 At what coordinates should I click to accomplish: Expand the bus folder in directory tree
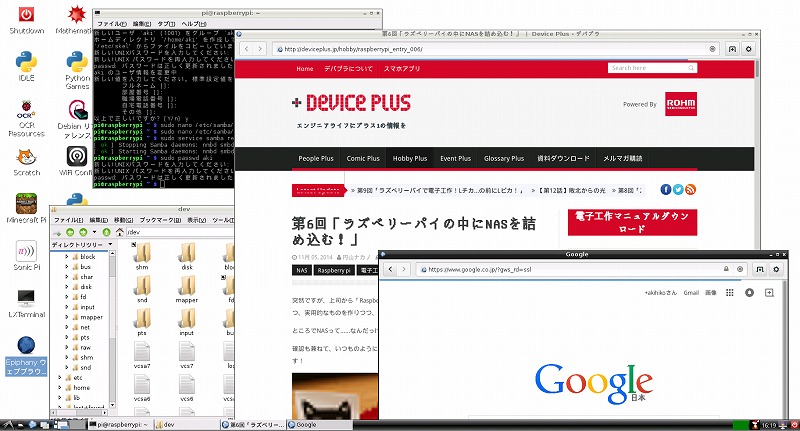[66, 267]
